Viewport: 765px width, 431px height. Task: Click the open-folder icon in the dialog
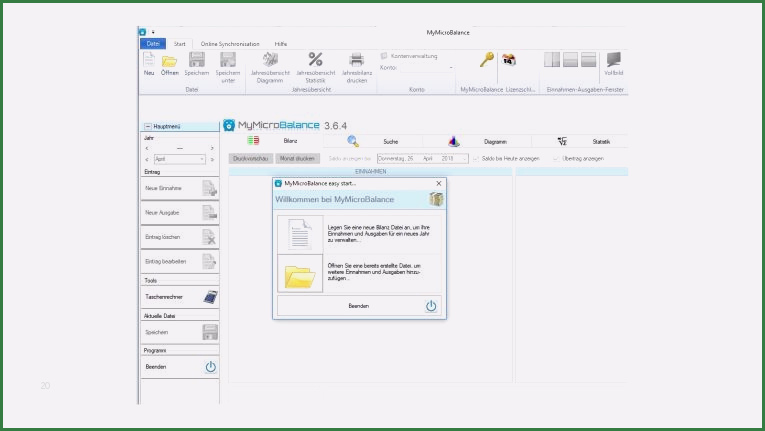click(300, 273)
